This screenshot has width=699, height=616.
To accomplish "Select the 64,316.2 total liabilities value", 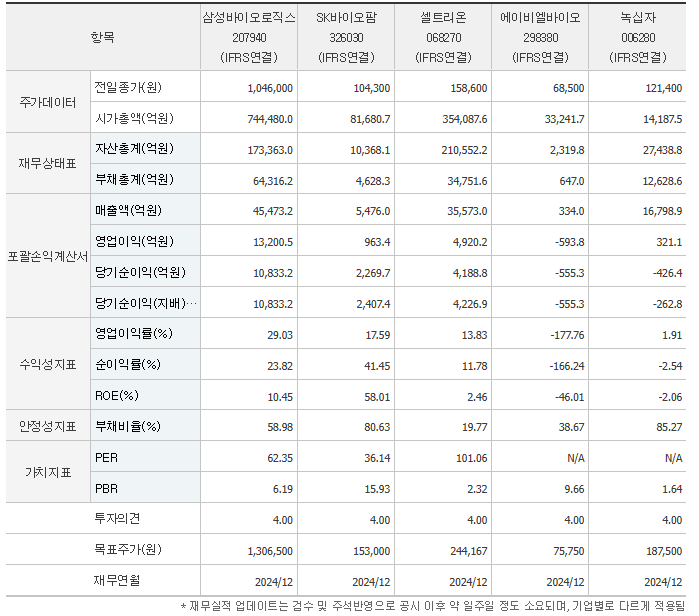I will coord(273,181).
